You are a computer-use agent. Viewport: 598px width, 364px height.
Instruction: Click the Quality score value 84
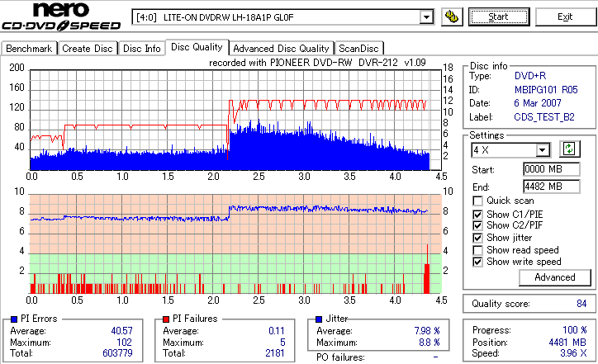(x=581, y=304)
